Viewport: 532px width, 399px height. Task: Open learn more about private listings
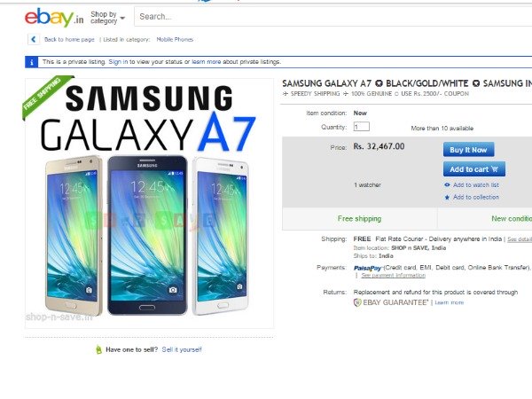tap(207, 62)
